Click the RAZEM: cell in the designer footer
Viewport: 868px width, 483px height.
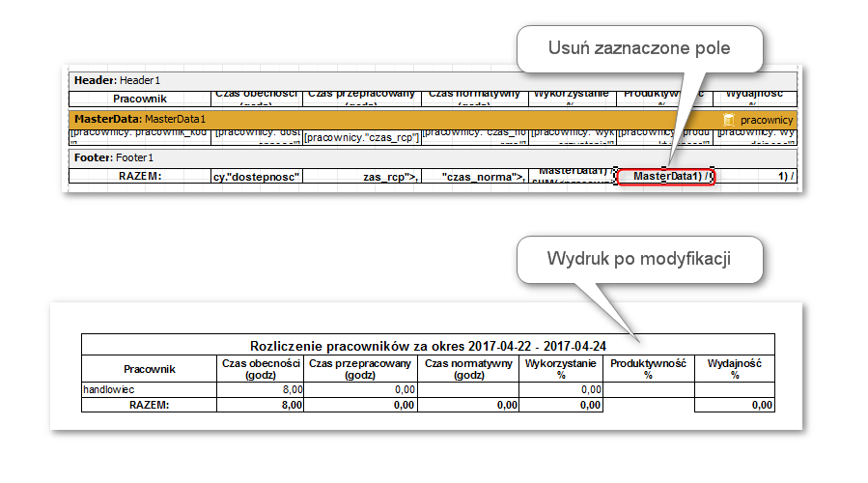pyautogui.click(x=139, y=177)
